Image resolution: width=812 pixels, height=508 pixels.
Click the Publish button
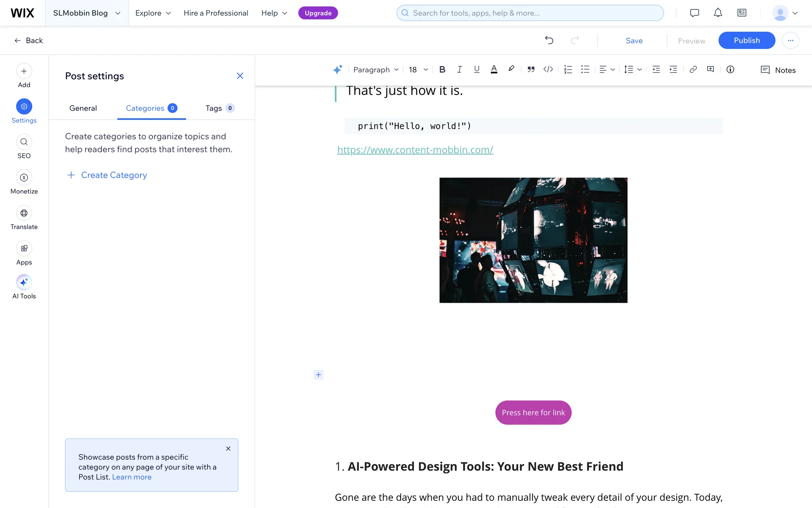pyautogui.click(x=746, y=41)
